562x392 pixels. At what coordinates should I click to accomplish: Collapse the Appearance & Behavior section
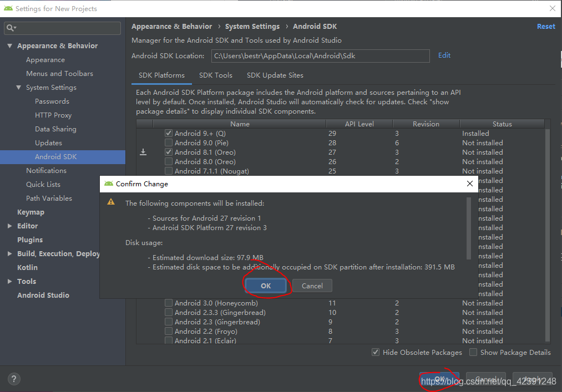coord(9,45)
